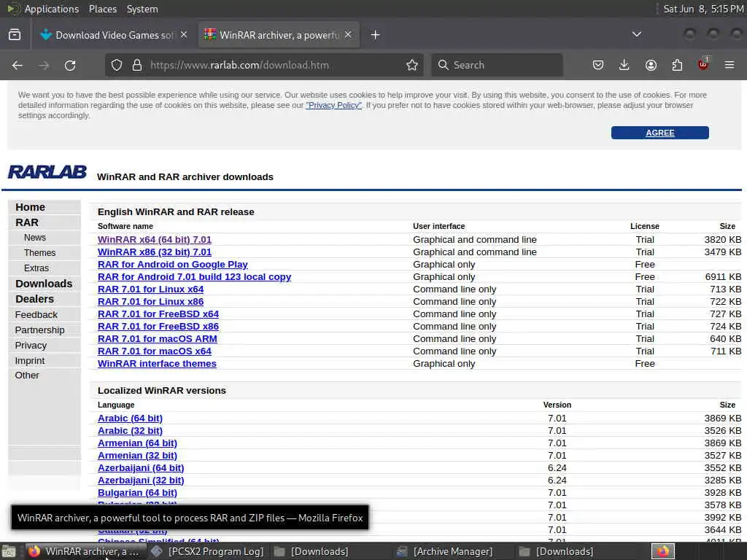The height and width of the screenshot is (560, 747).
Task: Close the Download Video Games tab
Action: (184, 35)
